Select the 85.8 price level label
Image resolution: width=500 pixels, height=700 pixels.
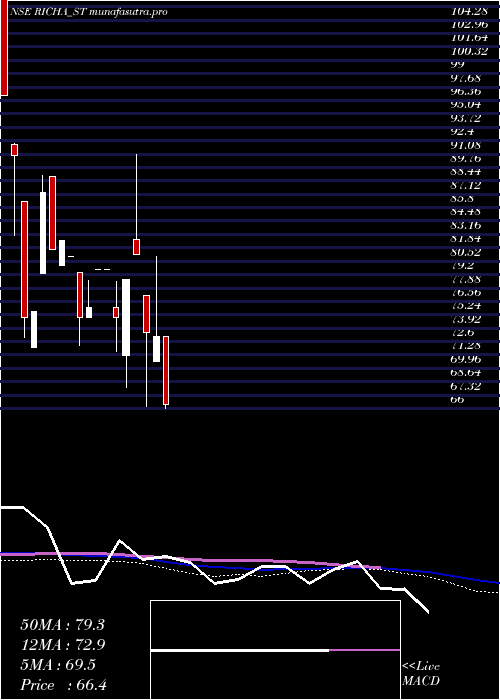pos(462,198)
